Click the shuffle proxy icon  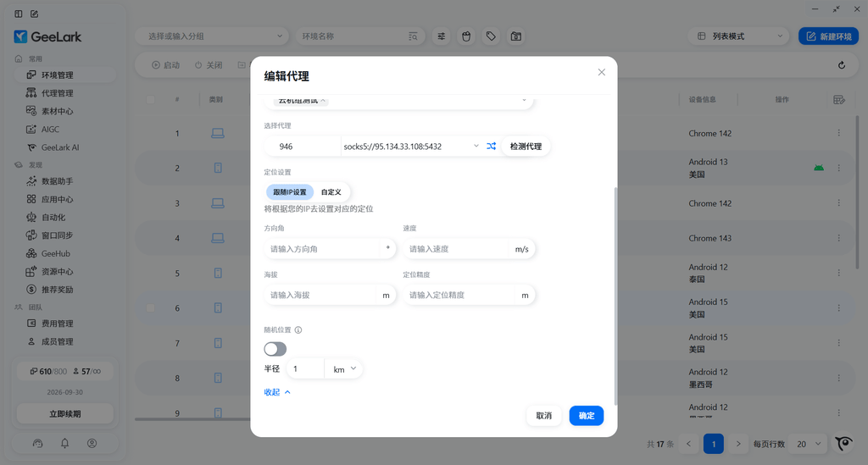491,147
